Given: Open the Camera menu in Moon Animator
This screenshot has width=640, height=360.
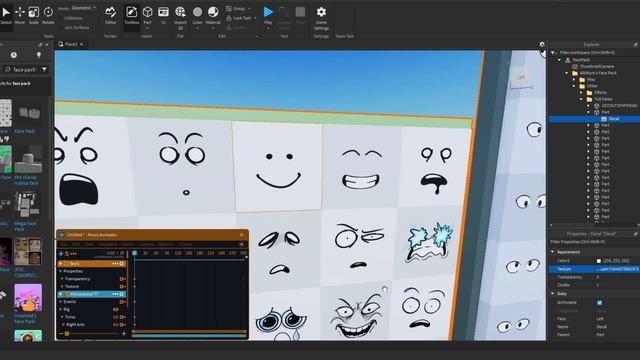Looking at the screenshot, I should (146, 244).
